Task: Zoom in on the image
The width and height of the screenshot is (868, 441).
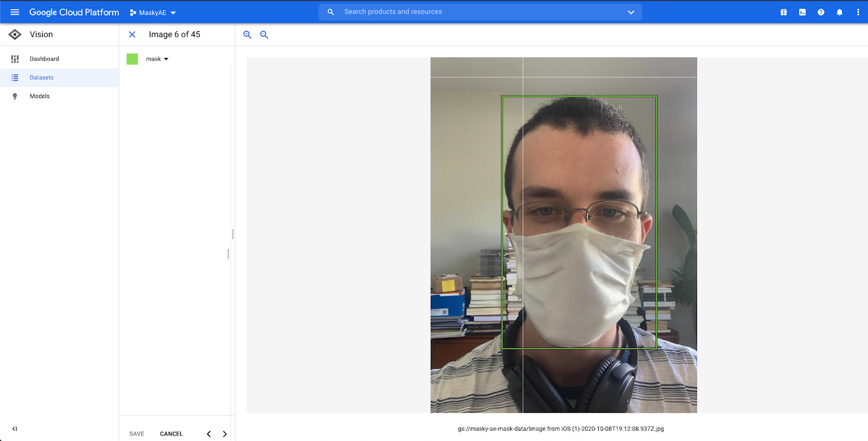Action: [x=247, y=35]
